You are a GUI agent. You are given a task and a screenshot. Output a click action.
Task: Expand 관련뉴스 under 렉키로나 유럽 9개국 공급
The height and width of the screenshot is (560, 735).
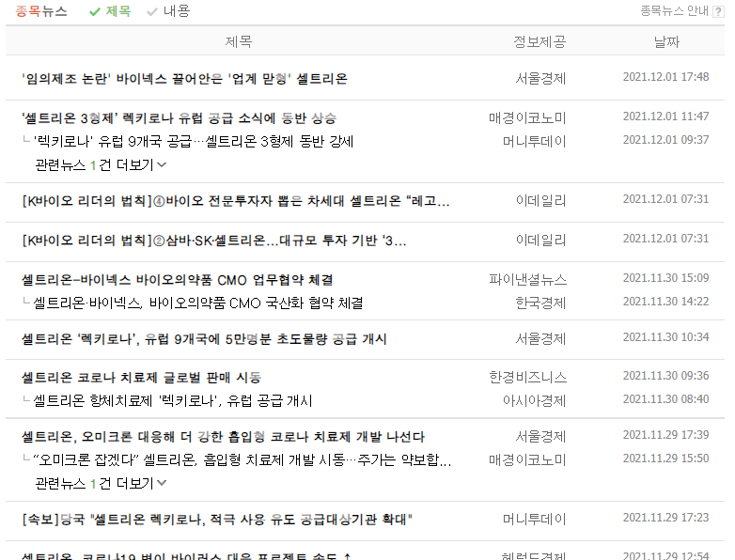pyautogui.click(x=101, y=165)
